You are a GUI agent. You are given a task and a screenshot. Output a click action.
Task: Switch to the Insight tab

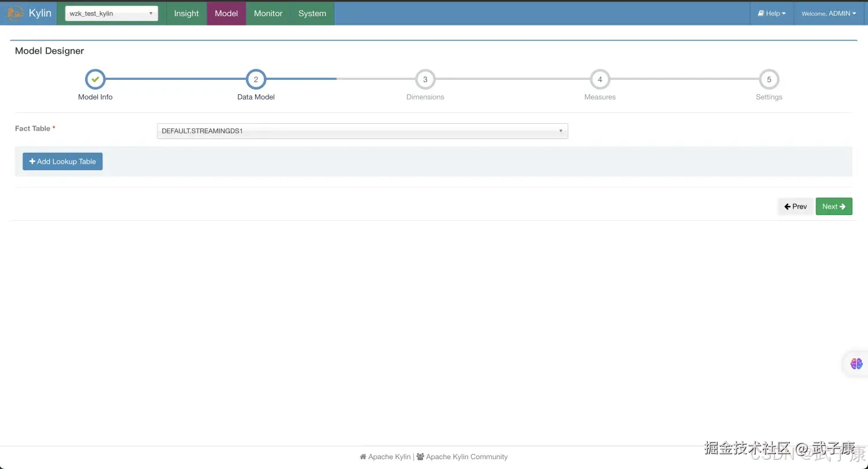point(186,13)
